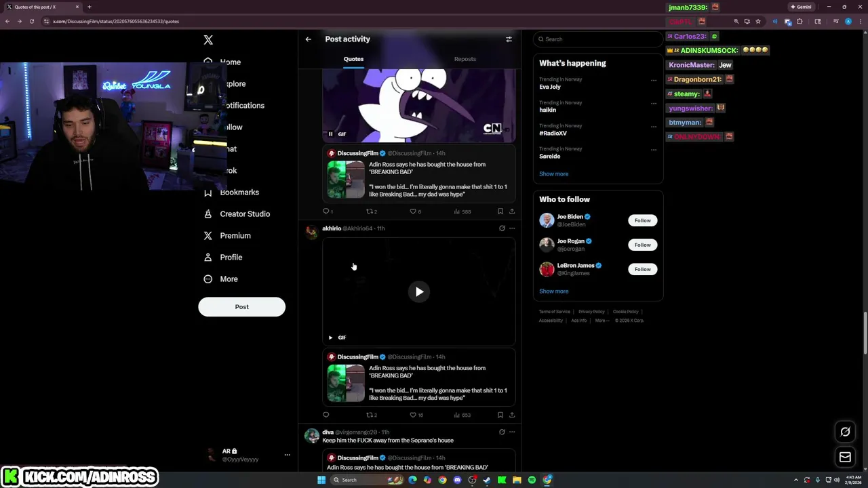868x488 pixels.
Task: Show more trends under What's happening
Action: click(554, 174)
